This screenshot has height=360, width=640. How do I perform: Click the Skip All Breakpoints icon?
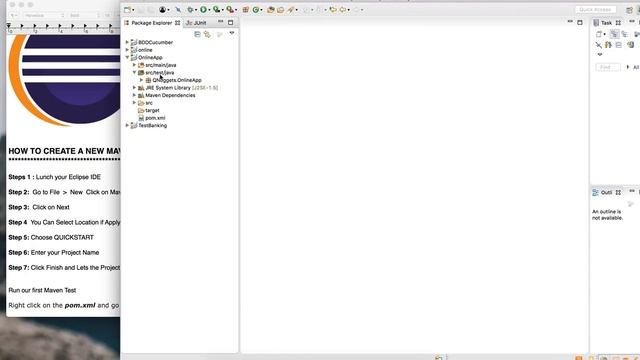[x=178, y=9]
